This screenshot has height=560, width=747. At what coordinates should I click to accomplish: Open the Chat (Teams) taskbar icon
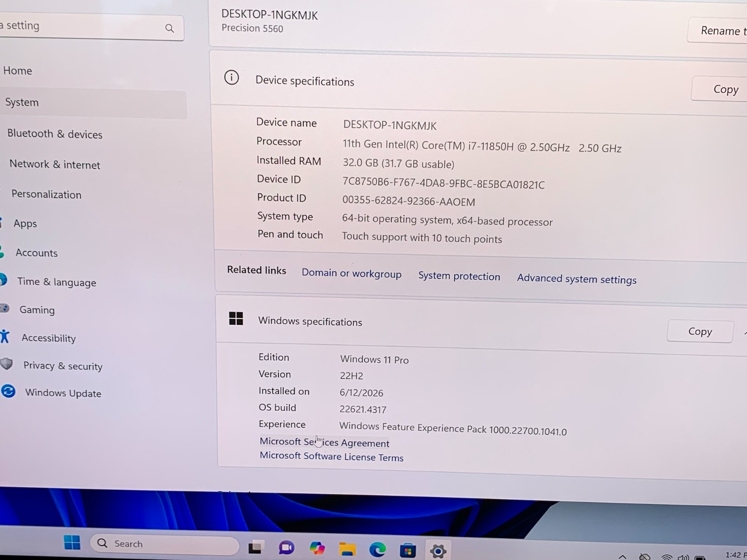[x=286, y=548]
